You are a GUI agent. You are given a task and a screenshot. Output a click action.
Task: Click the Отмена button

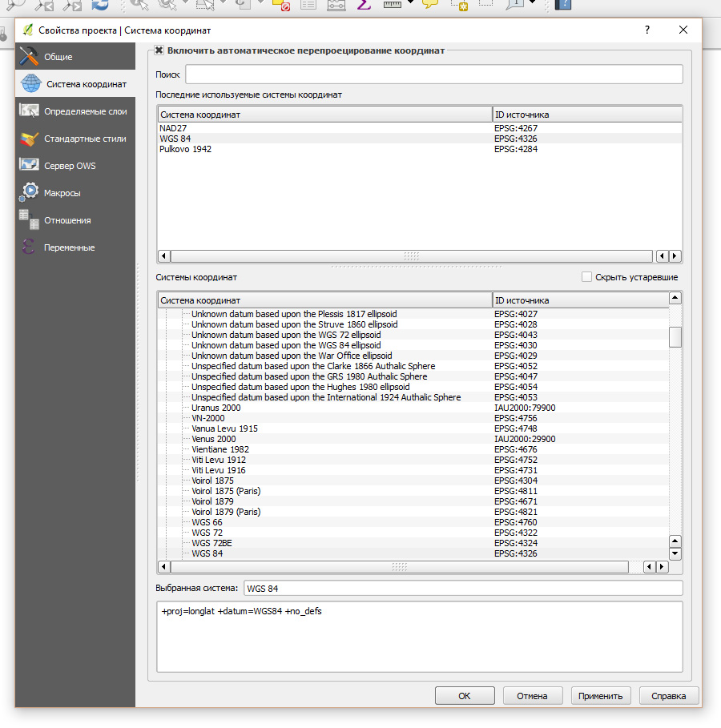533,696
